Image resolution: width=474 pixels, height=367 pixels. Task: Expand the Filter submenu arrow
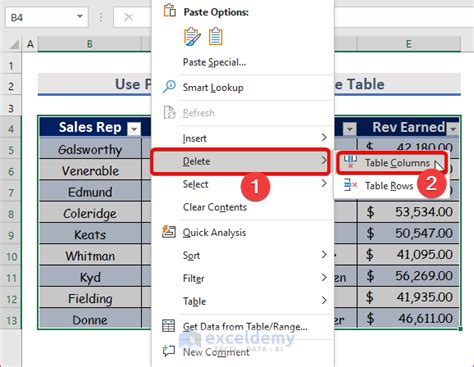pos(324,277)
